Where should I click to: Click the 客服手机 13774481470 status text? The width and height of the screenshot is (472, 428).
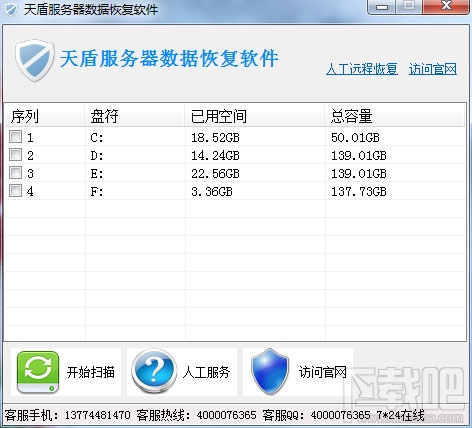click(x=67, y=415)
